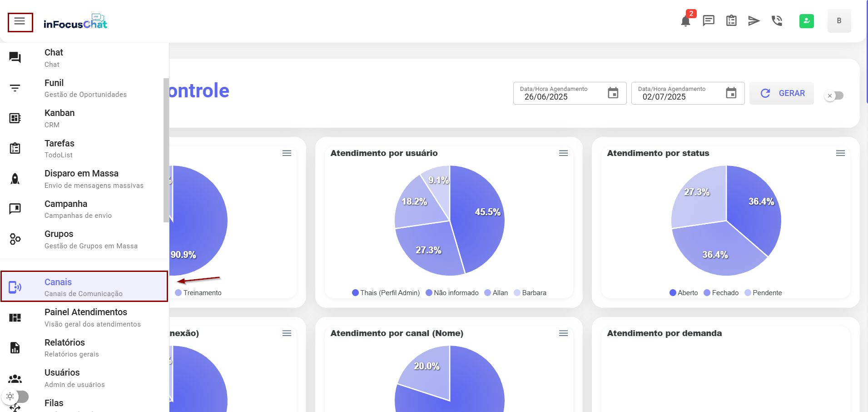Open the phone call icon in header
This screenshot has width=868, height=412.
(777, 21)
